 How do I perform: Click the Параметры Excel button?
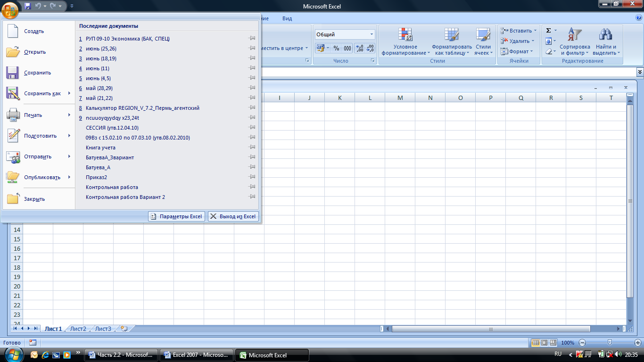click(176, 216)
